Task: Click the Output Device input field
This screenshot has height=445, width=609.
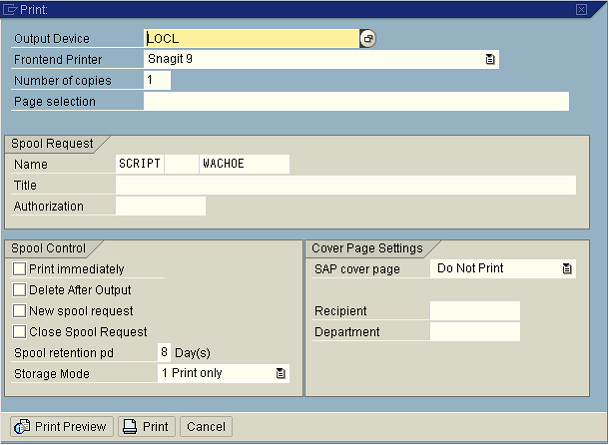Action: point(250,39)
